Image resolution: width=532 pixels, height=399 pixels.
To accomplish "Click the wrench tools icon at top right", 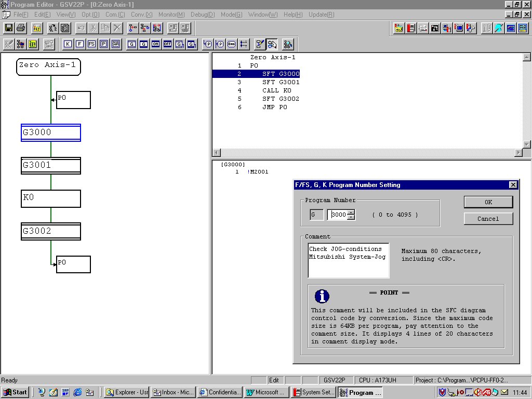I will point(471,28).
